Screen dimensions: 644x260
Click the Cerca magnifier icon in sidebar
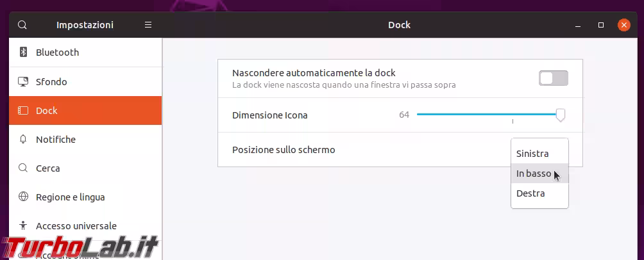(x=23, y=168)
